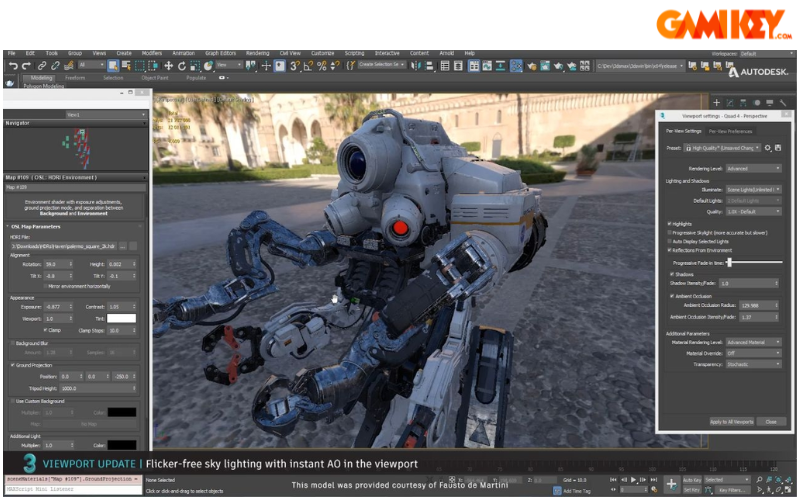Select the Freeform ribbon tab

(x=75, y=78)
